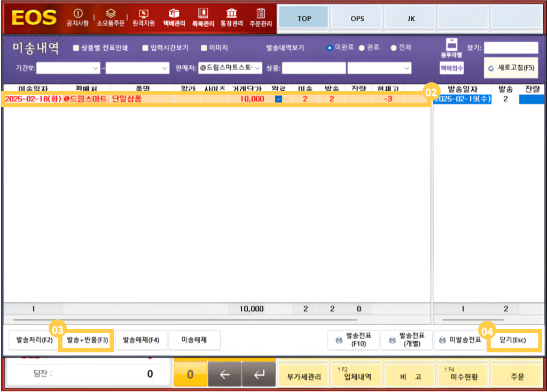Switch to the OPS tab
547x392 pixels.
pyautogui.click(x=357, y=18)
